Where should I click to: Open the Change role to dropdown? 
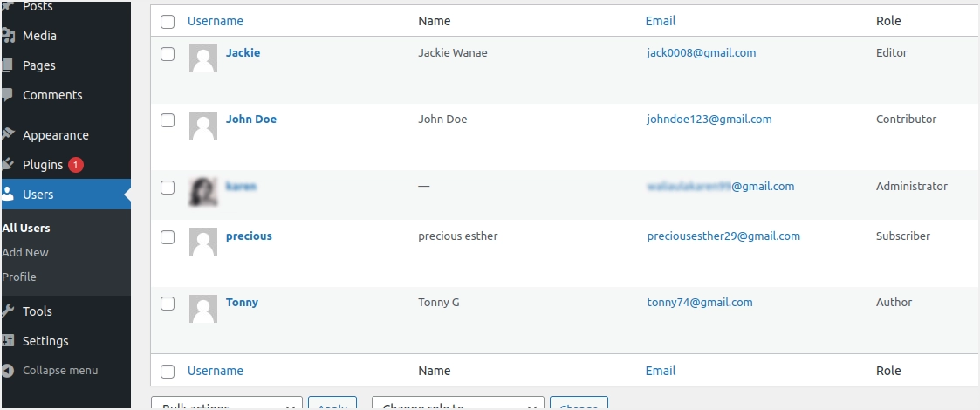click(x=458, y=404)
